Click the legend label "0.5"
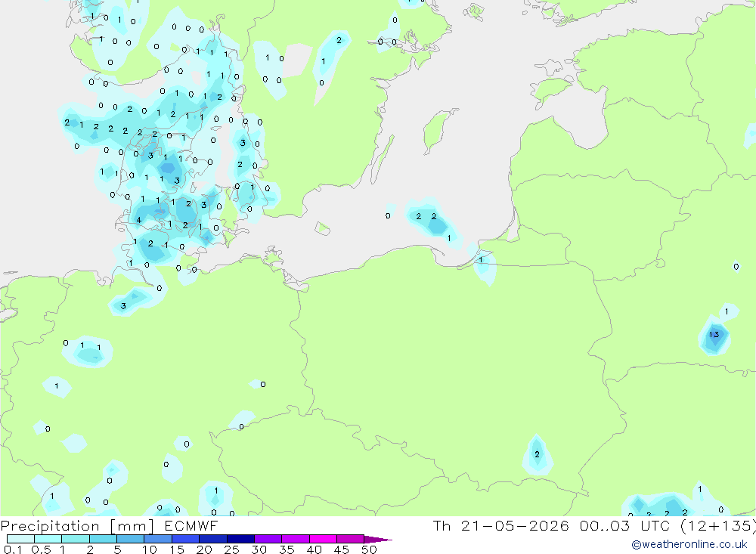 coord(41,549)
